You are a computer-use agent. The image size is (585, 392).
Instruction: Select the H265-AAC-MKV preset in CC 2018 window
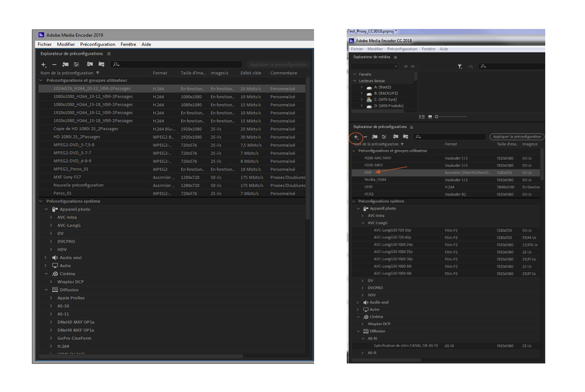[446, 158]
